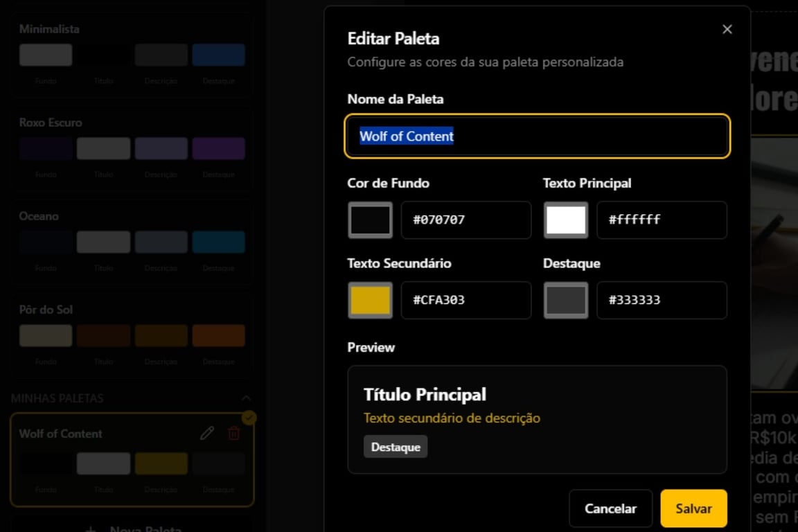Click the Destaque badge in the Preview
798x532 pixels.
pyautogui.click(x=396, y=447)
